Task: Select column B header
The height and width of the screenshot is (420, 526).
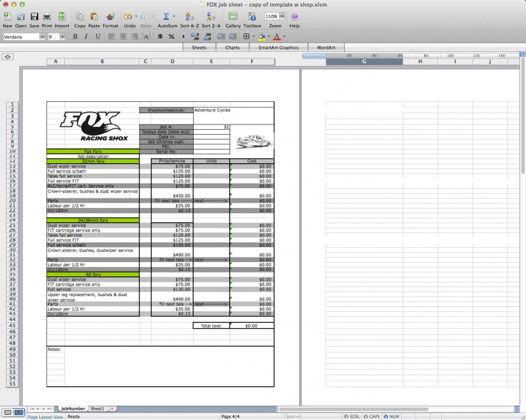Action: click(102, 62)
